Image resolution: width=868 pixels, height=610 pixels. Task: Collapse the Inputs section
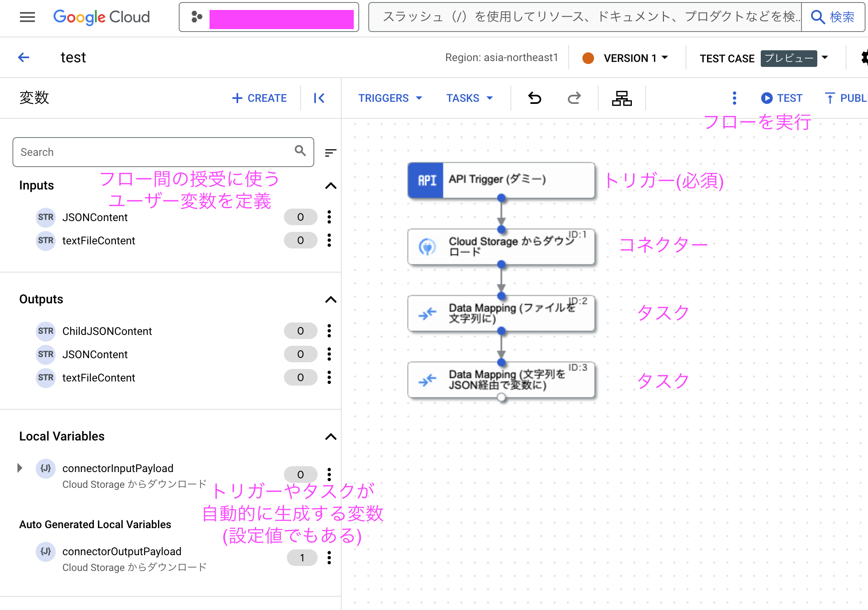coord(330,186)
